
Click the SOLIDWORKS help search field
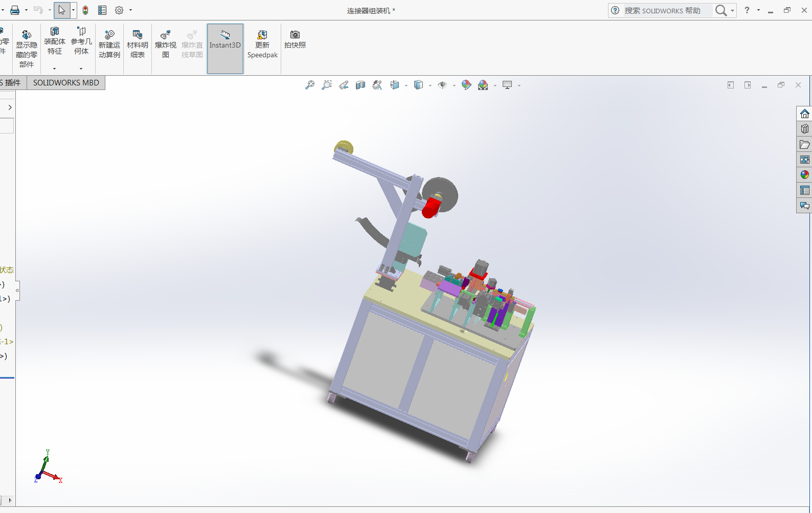665,11
